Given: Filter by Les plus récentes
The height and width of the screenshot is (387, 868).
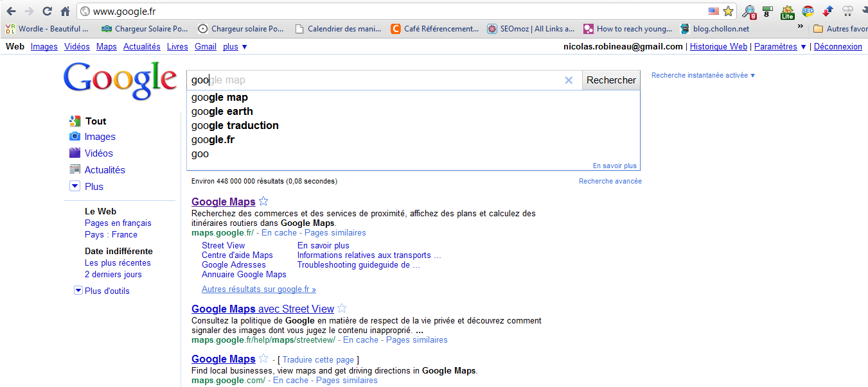Looking at the screenshot, I should [x=118, y=263].
